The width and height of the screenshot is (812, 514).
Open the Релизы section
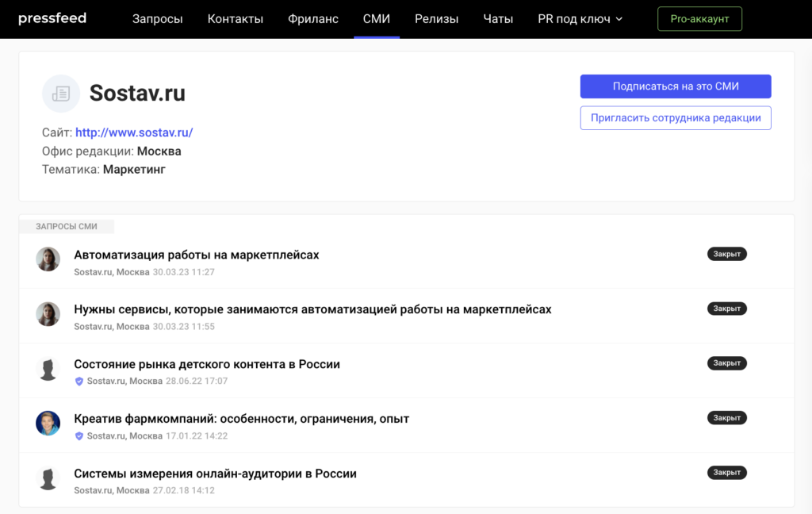click(x=437, y=19)
